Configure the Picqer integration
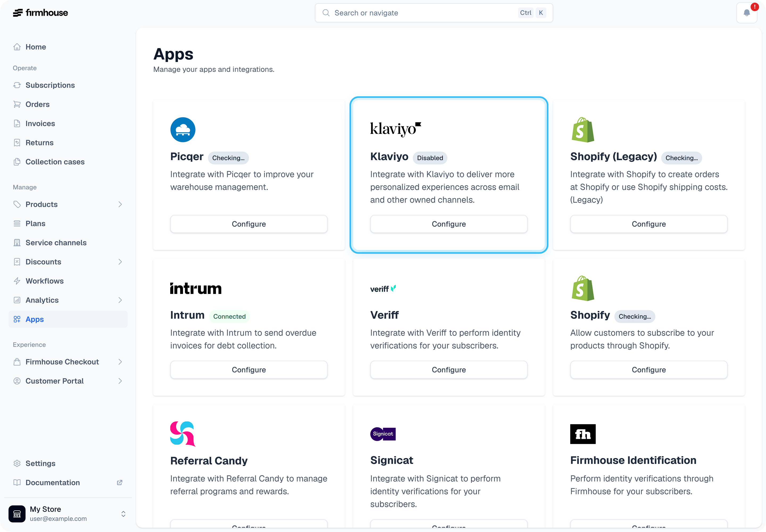766x532 pixels. point(249,224)
